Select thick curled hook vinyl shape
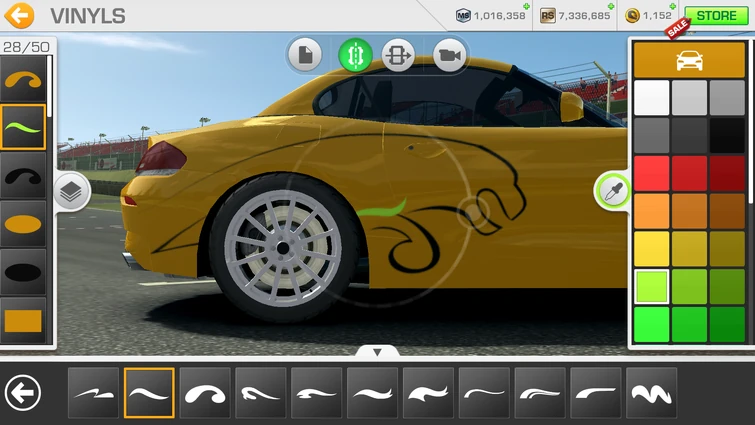The width and height of the screenshot is (755, 425). [205, 393]
